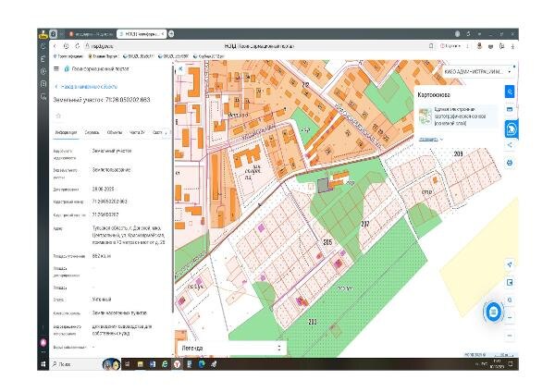The width and height of the screenshot is (555, 392).
Task: Open the last bookmark in the bookmarks bar
Action: (x=209, y=56)
